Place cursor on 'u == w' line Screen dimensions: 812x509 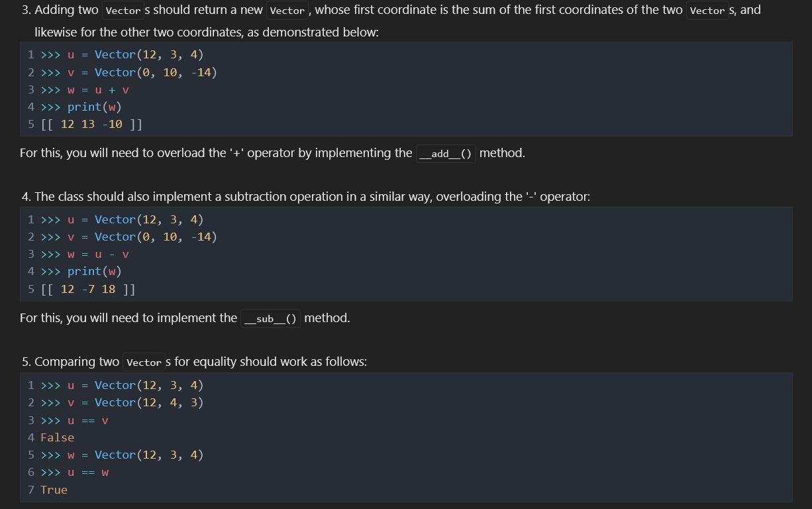(87, 473)
